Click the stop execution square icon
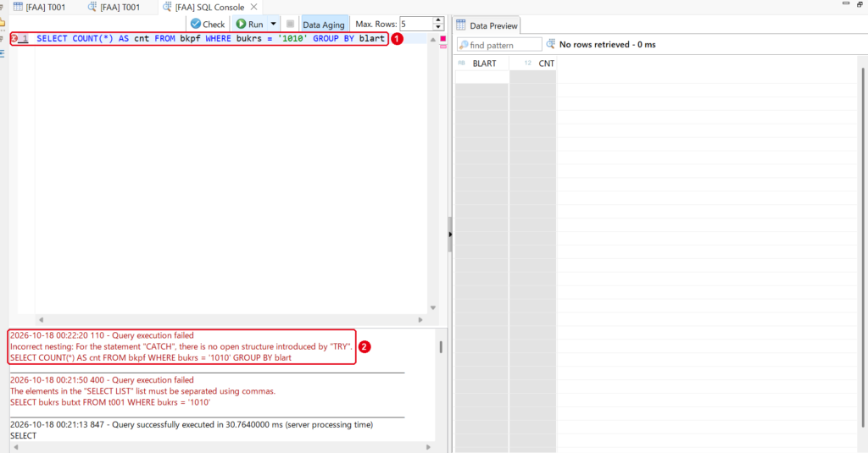This screenshot has width=868, height=453. tap(290, 24)
